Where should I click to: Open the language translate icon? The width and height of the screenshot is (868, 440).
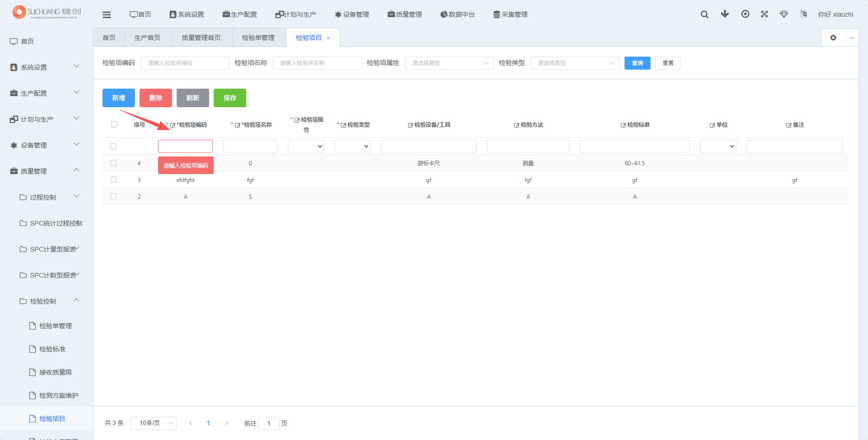click(x=804, y=14)
